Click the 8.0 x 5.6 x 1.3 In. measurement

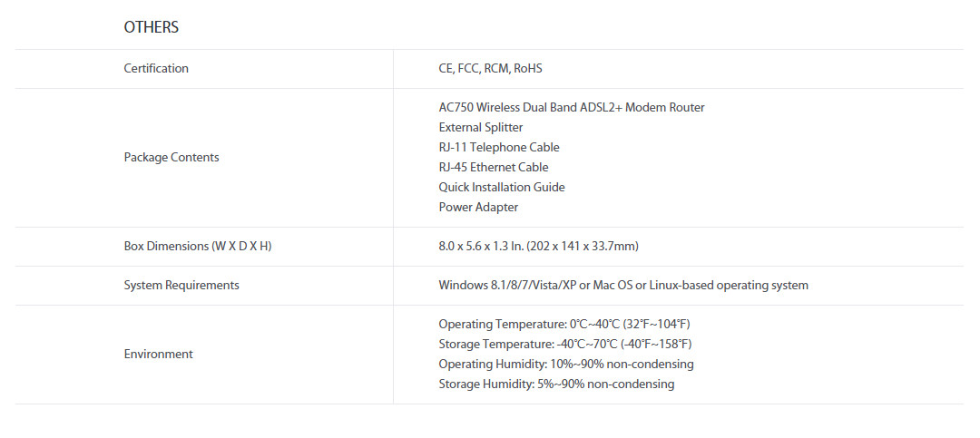pyautogui.click(x=479, y=246)
